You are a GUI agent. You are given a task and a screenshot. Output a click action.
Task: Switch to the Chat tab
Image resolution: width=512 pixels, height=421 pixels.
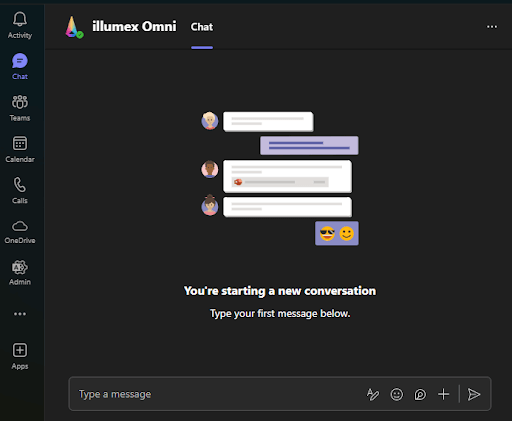click(x=202, y=27)
